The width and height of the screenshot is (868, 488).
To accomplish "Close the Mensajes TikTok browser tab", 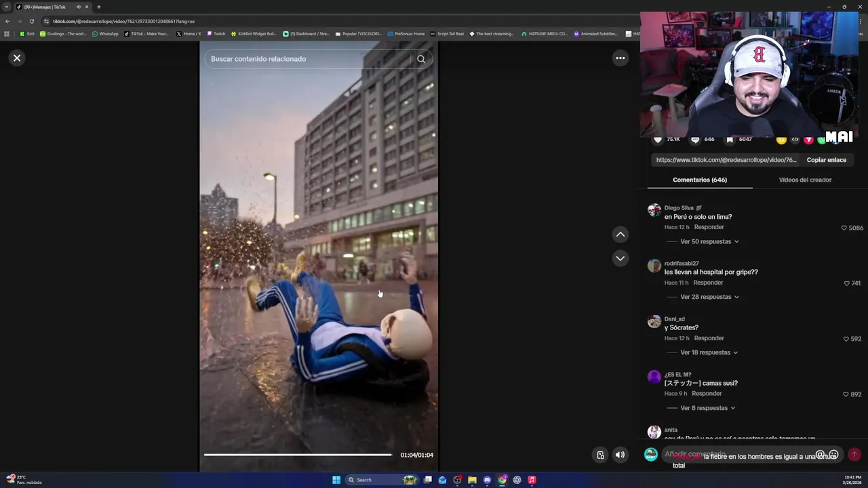I will [87, 7].
